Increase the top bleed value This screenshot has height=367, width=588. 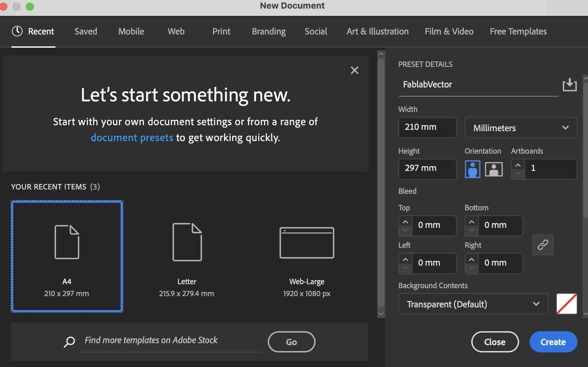point(405,222)
